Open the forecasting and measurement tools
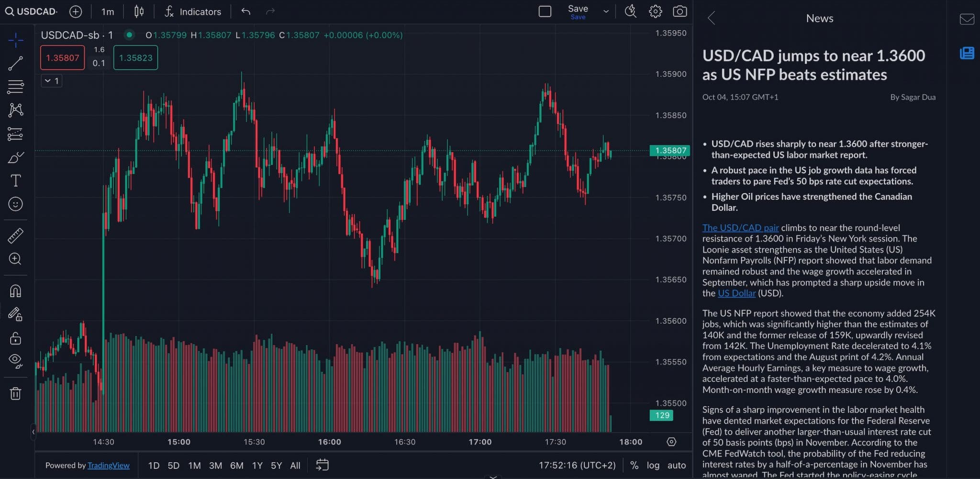 [16, 134]
